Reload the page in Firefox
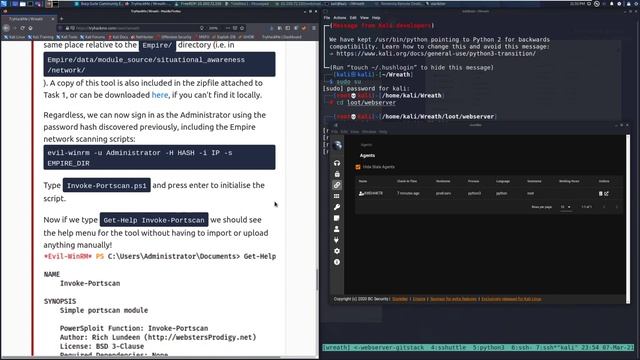This screenshot has height=360, width=640. [22, 28]
